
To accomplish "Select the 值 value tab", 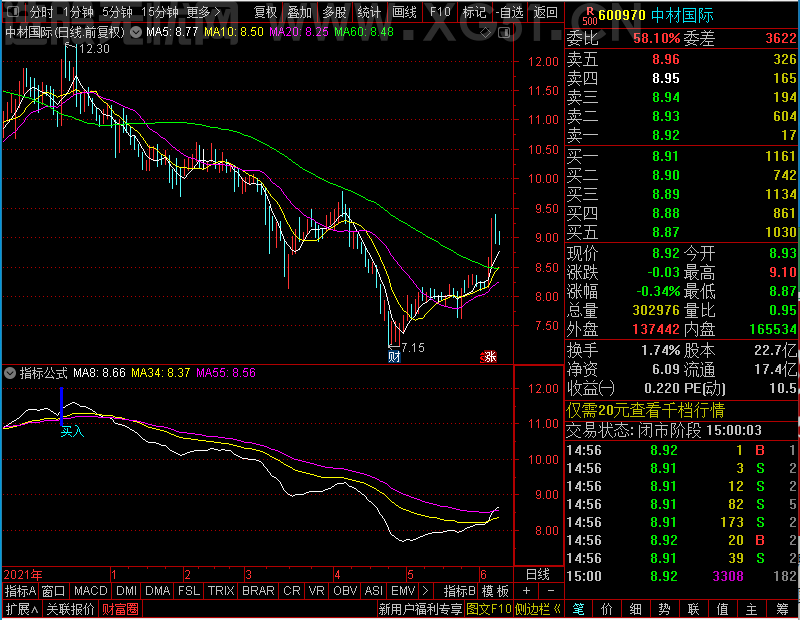I will tap(722, 609).
